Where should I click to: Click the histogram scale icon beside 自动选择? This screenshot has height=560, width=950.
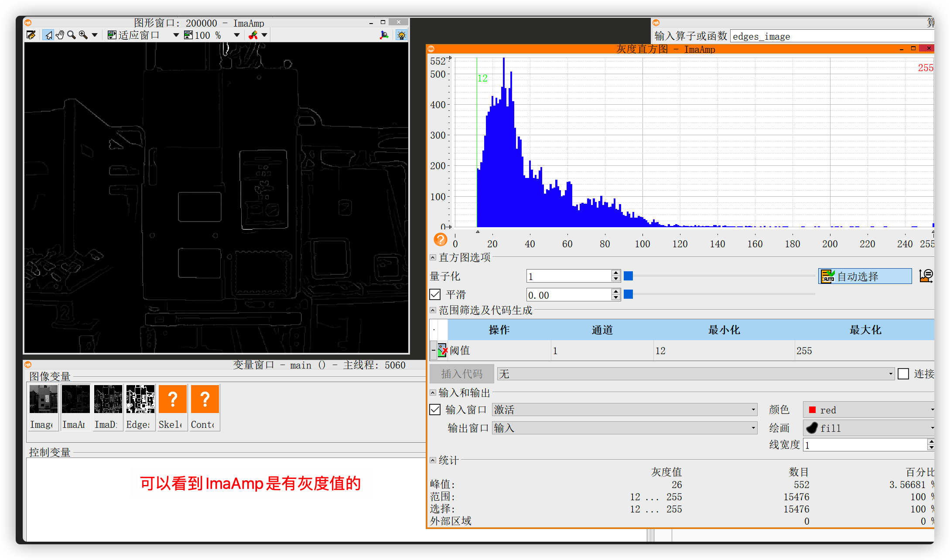coord(926,276)
